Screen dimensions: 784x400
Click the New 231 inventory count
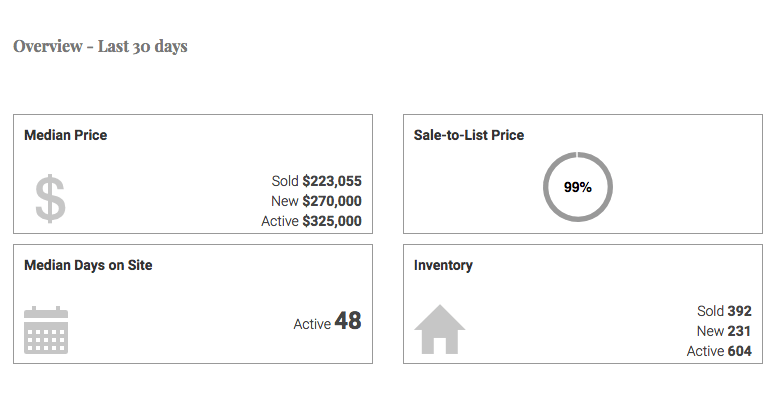(x=724, y=331)
